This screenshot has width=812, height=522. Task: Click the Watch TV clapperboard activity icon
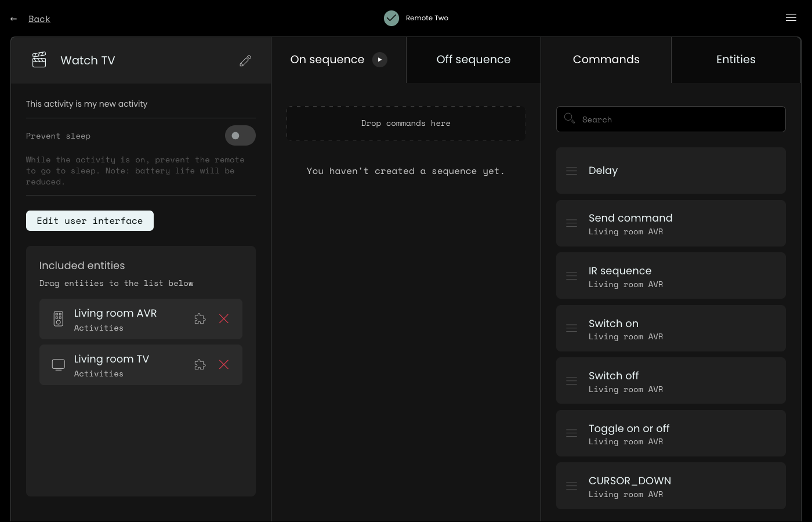(x=39, y=60)
